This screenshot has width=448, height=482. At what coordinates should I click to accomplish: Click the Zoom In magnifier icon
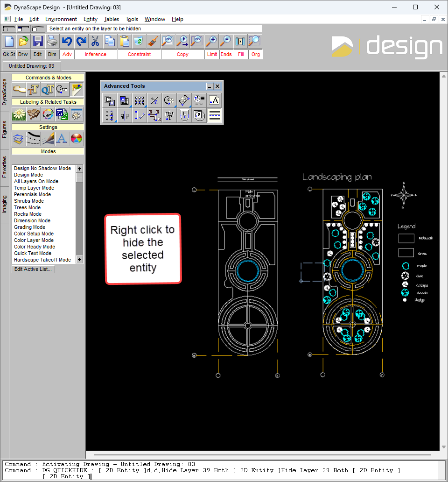pos(211,41)
